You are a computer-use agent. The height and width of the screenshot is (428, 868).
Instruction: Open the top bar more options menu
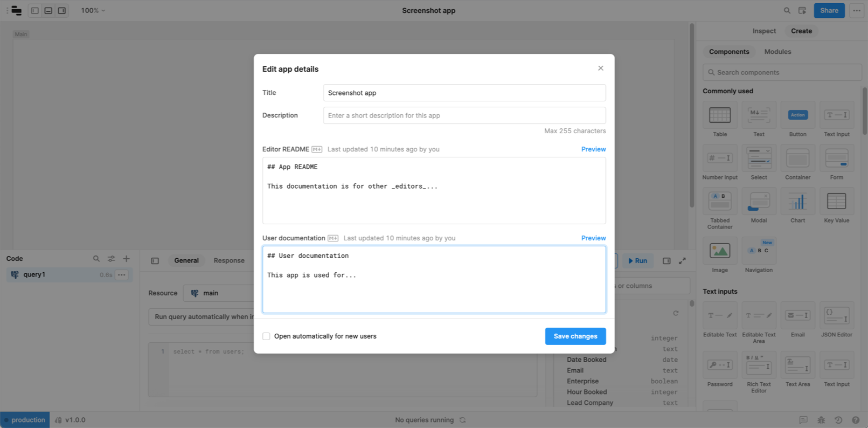857,10
